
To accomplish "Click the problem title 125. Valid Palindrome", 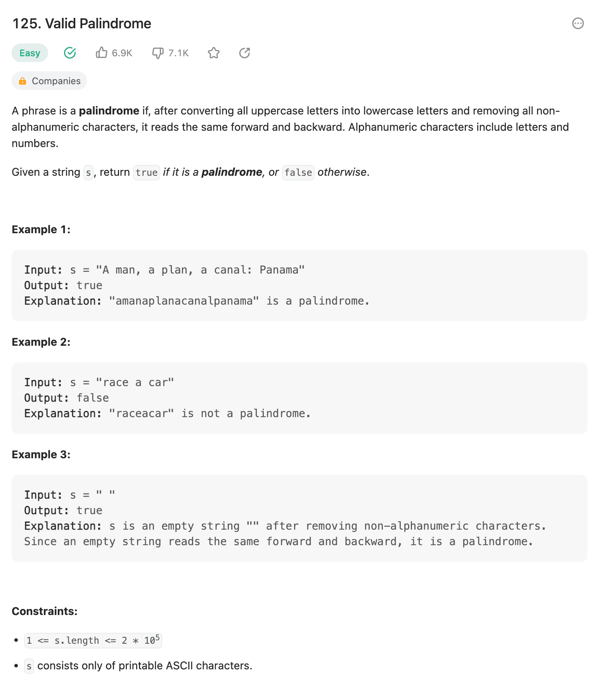I will (x=82, y=24).
